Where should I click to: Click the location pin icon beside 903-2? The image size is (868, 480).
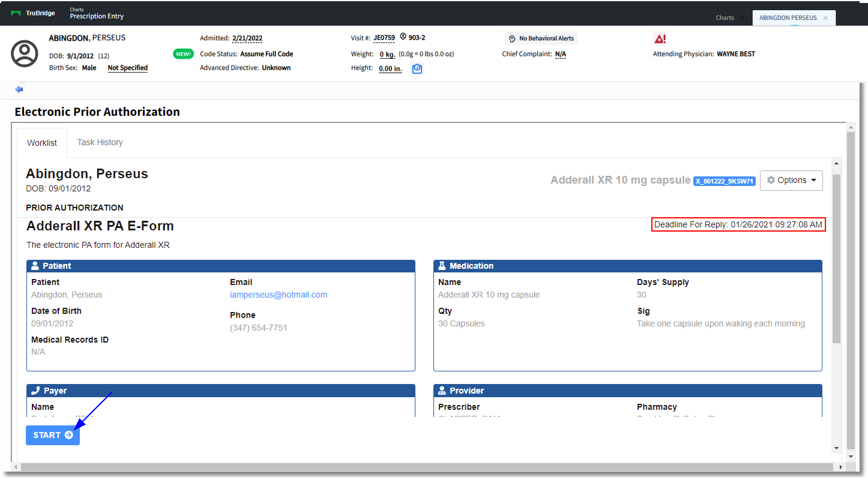[x=403, y=38]
